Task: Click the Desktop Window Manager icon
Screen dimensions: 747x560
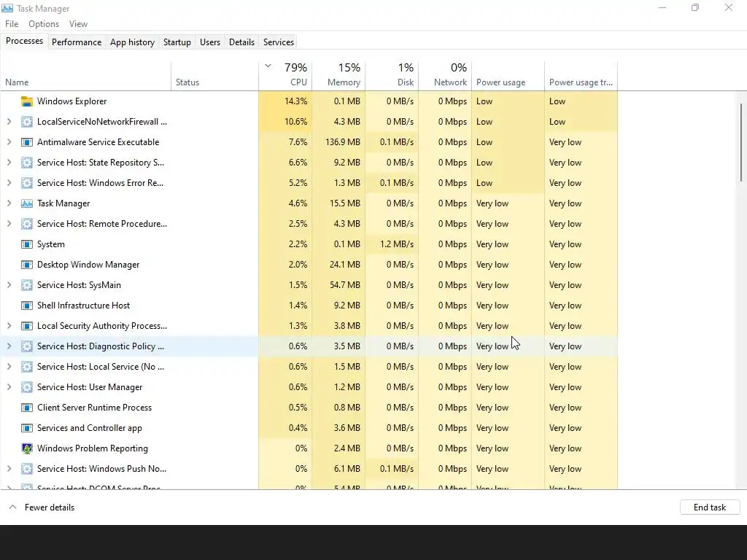Action: click(x=27, y=265)
